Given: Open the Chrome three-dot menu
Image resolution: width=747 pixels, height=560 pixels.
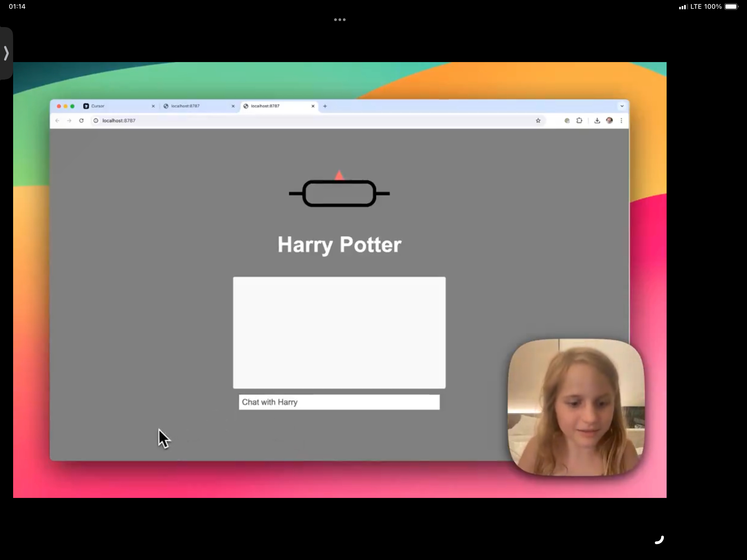Looking at the screenshot, I should pyautogui.click(x=621, y=121).
